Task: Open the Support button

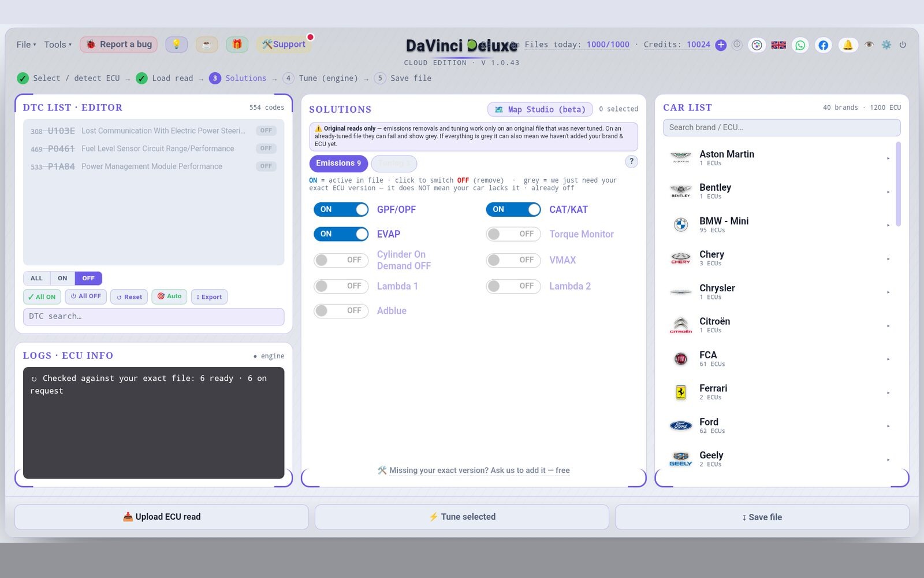Action: tap(284, 45)
